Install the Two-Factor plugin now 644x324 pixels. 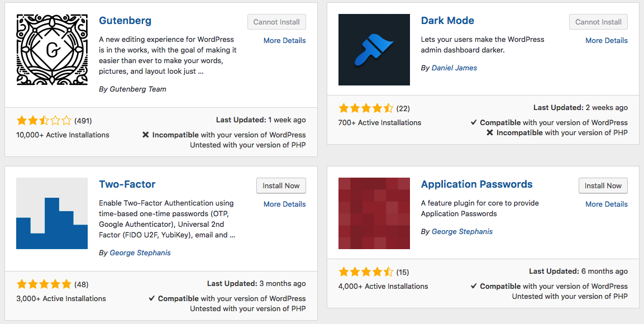(x=281, y=185)
